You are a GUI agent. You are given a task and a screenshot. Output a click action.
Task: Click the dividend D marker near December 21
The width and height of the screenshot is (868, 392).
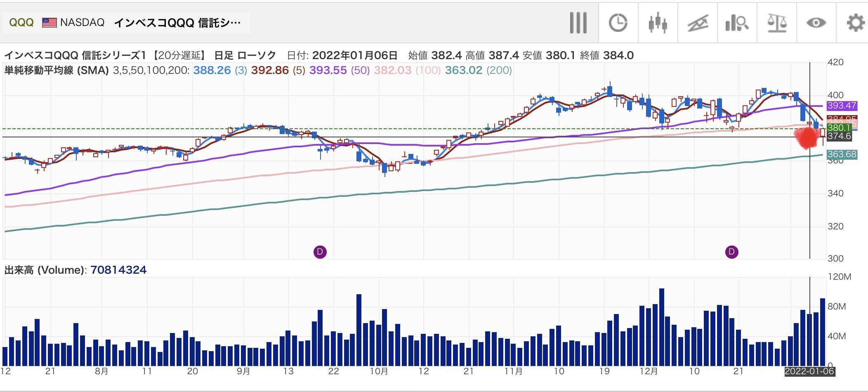[731, 252]
